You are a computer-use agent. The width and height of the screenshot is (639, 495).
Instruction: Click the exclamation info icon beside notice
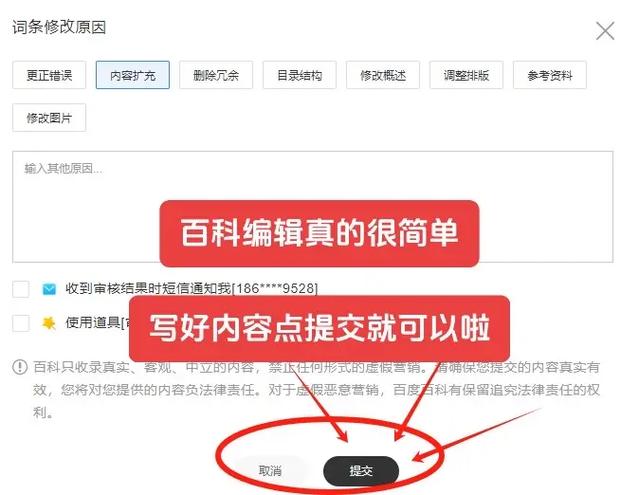(x=20, y=367)
